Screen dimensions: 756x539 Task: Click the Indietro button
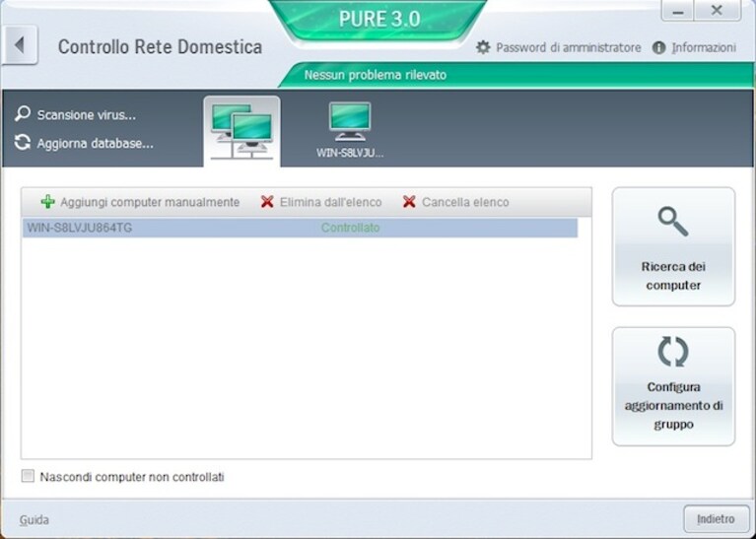click(x=716, y=519)
